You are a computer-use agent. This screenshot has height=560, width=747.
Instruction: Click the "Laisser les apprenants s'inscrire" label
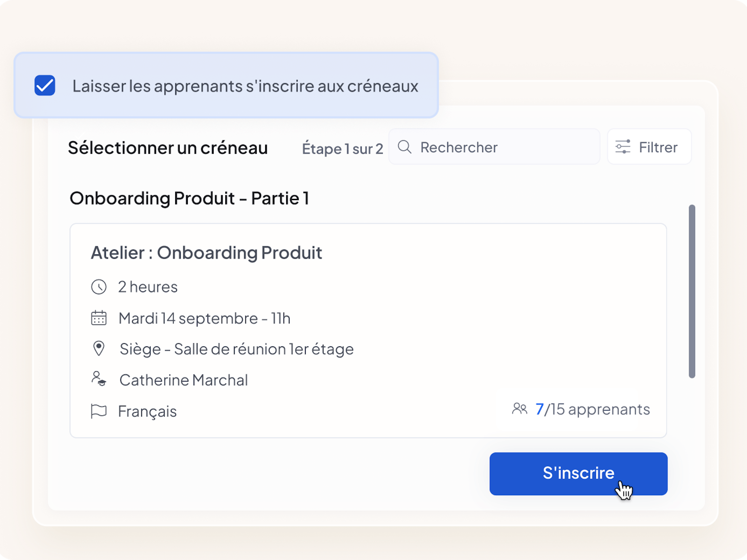245,86
